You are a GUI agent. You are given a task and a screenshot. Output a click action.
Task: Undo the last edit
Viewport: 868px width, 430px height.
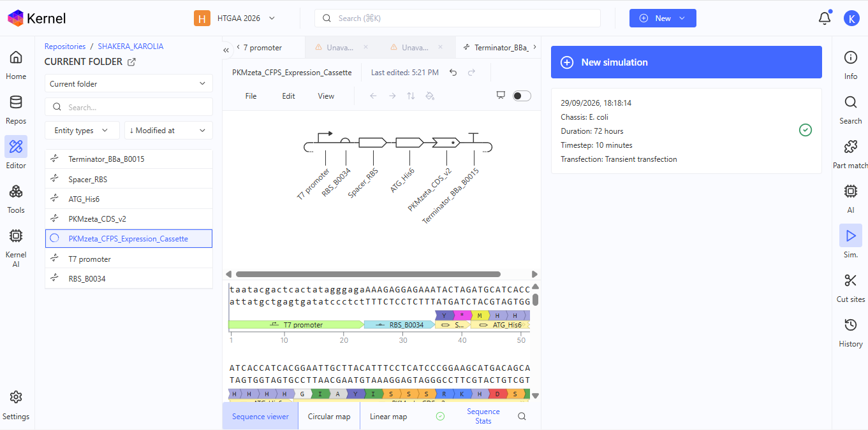[x=453, y=73]
